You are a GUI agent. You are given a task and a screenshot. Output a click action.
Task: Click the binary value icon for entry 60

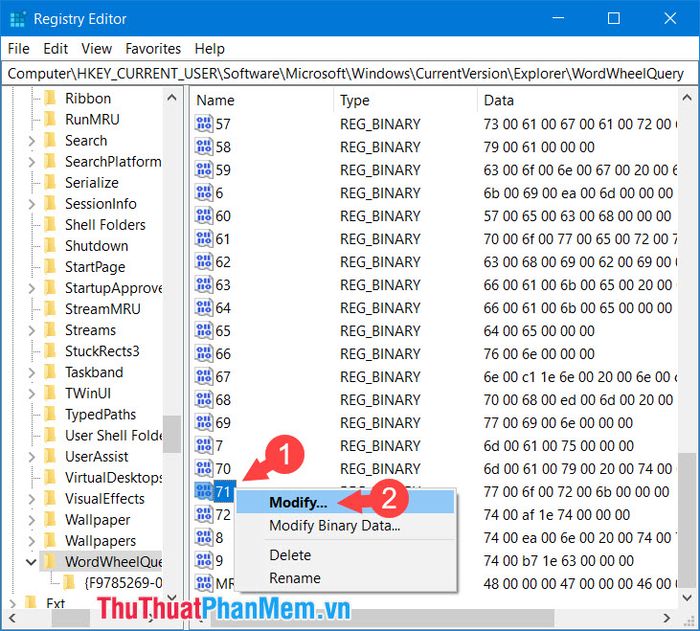tap(204, 215)
